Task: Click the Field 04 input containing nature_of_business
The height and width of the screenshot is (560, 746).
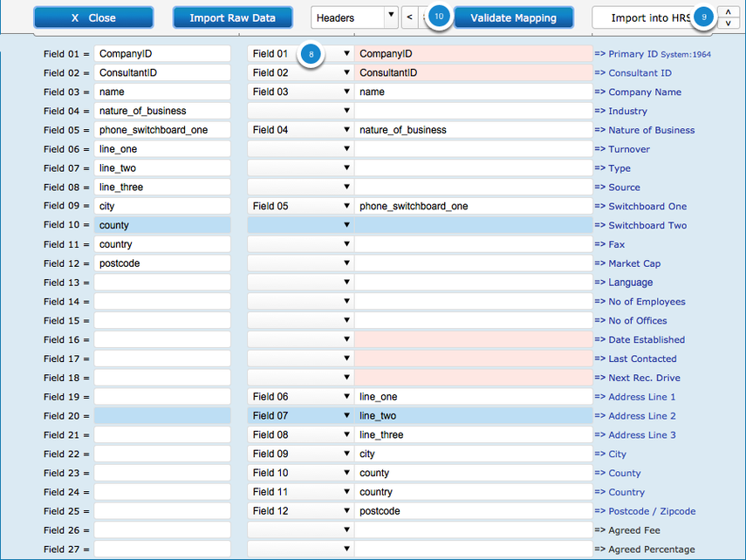Action: point(162,111)
